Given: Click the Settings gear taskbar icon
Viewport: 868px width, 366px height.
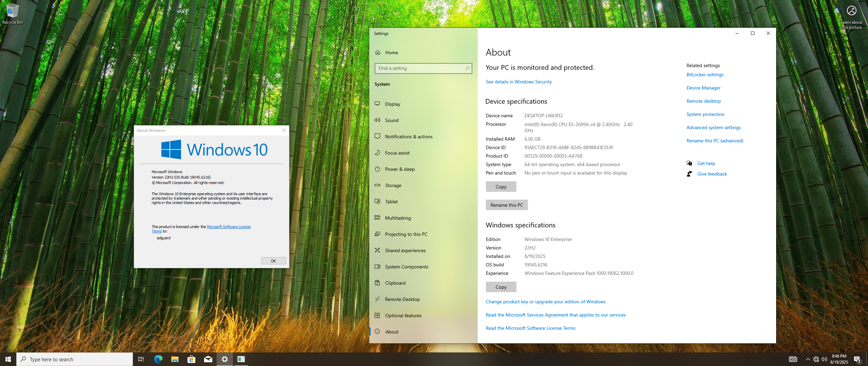Looking at the screenshot, I should tap(224, 359).
